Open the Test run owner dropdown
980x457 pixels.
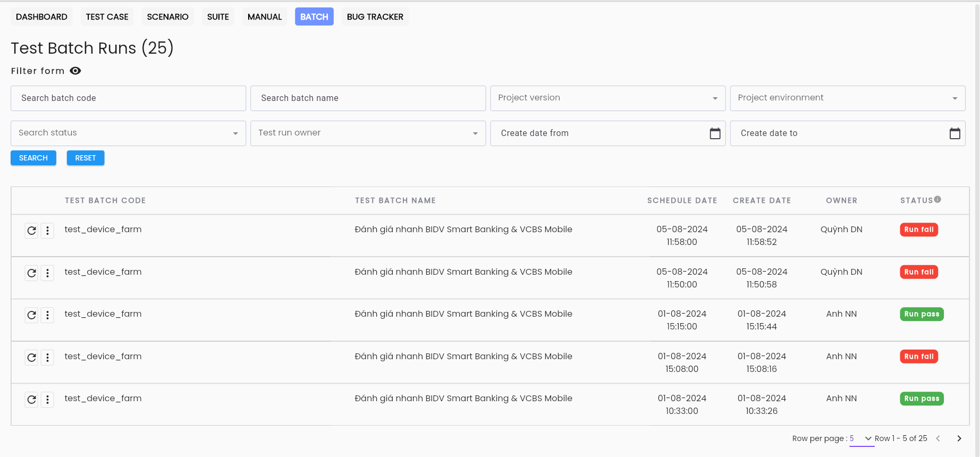click(368, 133)
